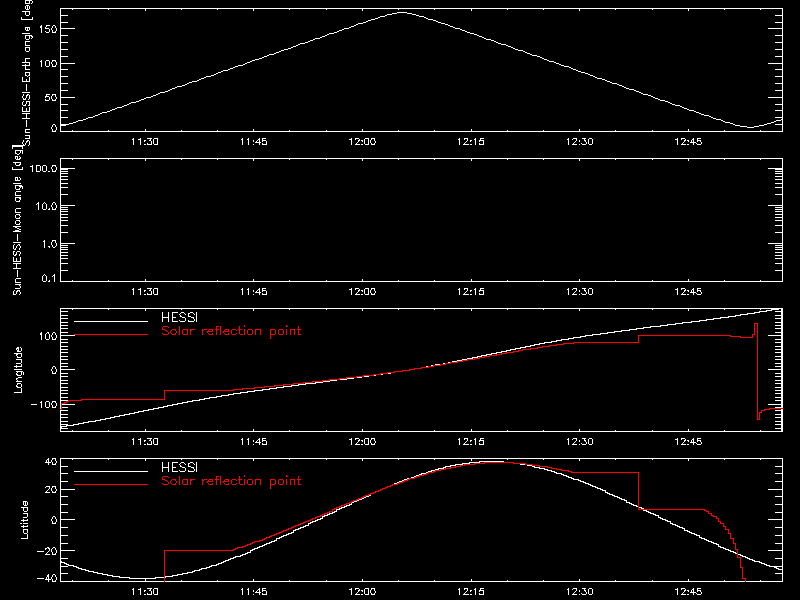Select the HESSI legend text in Latitude plot
This screenshot has width=800, height=600.
coord(179,467)
